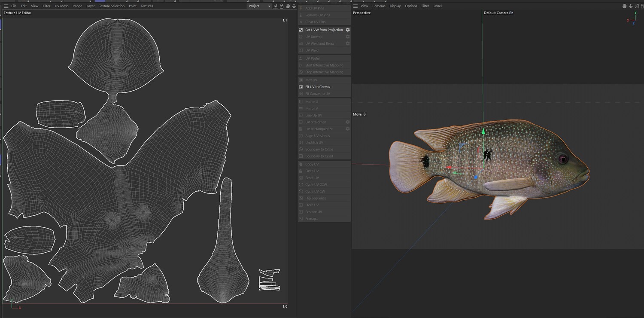
Task: Open the Panel menu
Action: click(437, 6)
